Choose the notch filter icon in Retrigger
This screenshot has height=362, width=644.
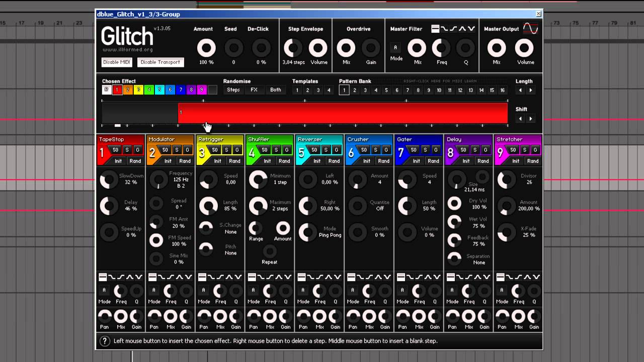point(238,277)
